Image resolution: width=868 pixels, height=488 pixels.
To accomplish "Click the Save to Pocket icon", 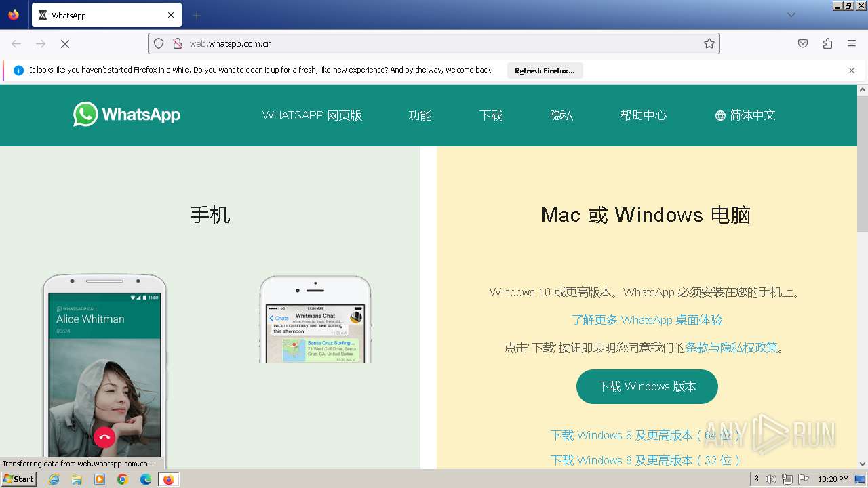I will (x=803, y=43).
